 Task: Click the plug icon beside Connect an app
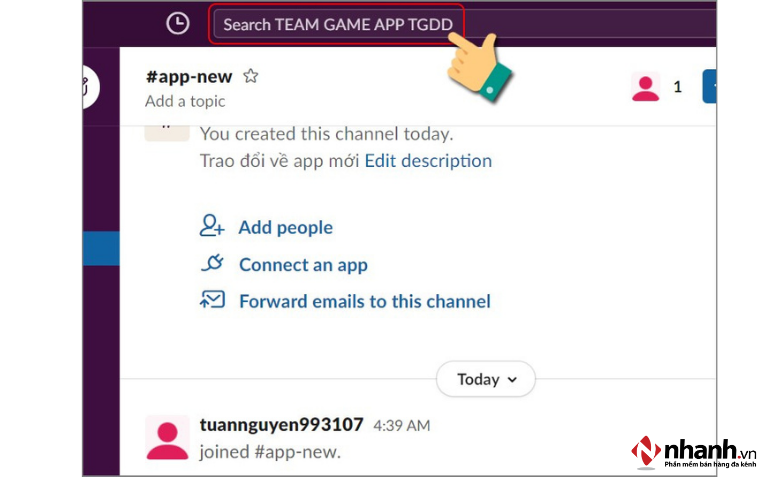[212, 264]
